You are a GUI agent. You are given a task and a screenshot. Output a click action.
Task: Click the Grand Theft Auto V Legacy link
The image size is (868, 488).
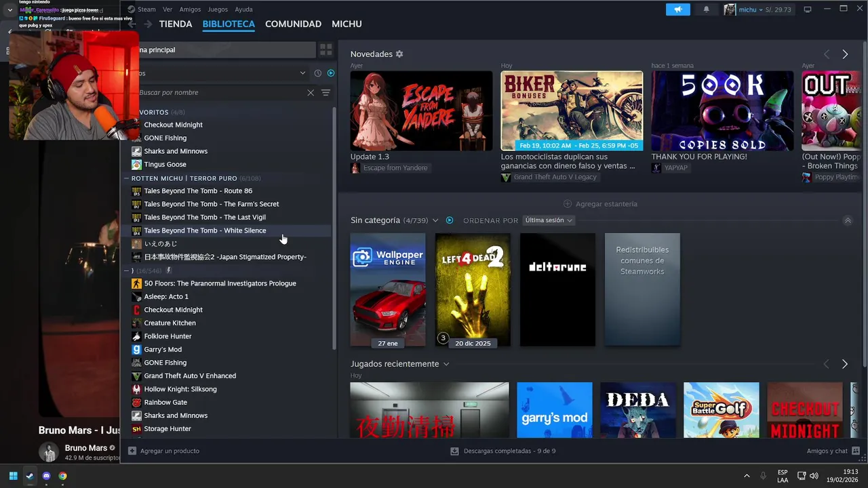(x=555, y=178)
